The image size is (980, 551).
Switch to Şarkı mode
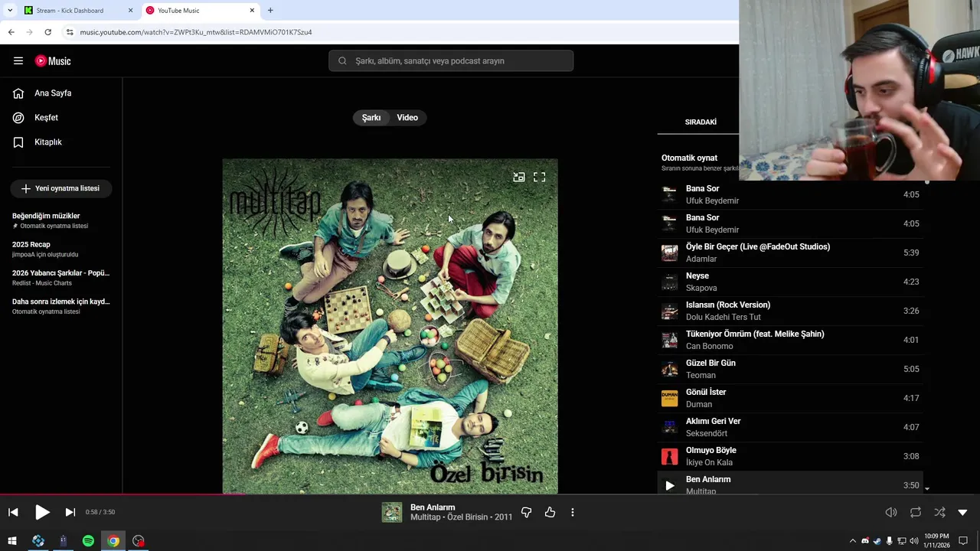(371, 118)
